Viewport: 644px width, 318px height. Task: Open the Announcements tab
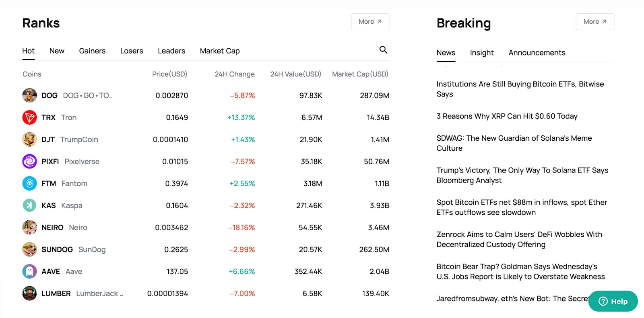click(x=537, y=53)
